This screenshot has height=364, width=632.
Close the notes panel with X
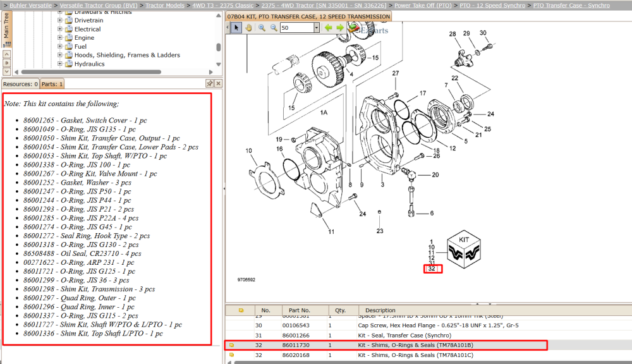tap(218, 83)
